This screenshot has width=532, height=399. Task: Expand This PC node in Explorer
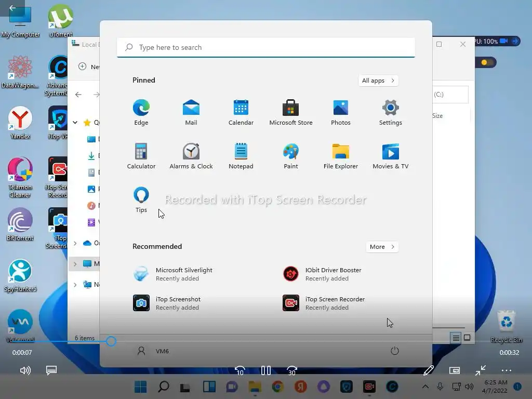point(75,263)
